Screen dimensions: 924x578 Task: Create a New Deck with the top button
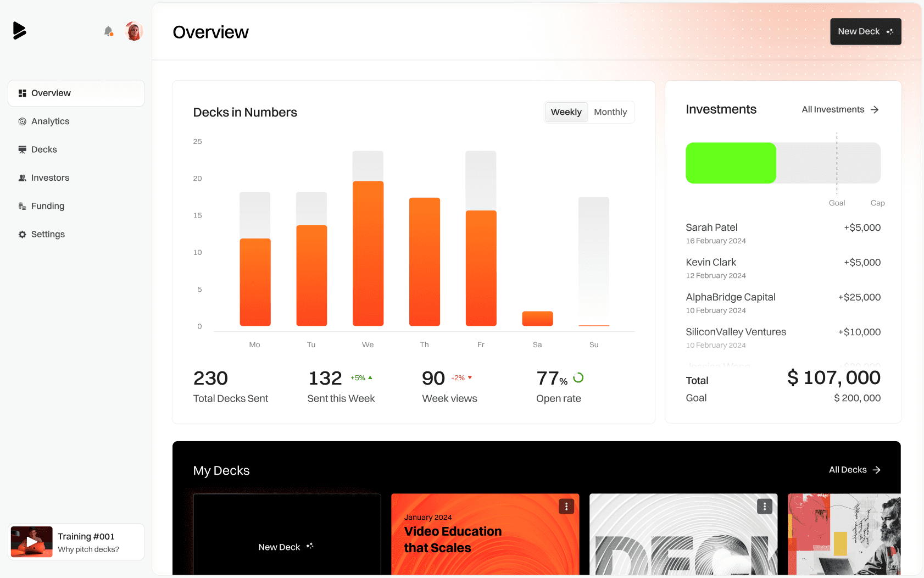click(x=865, y=31)
